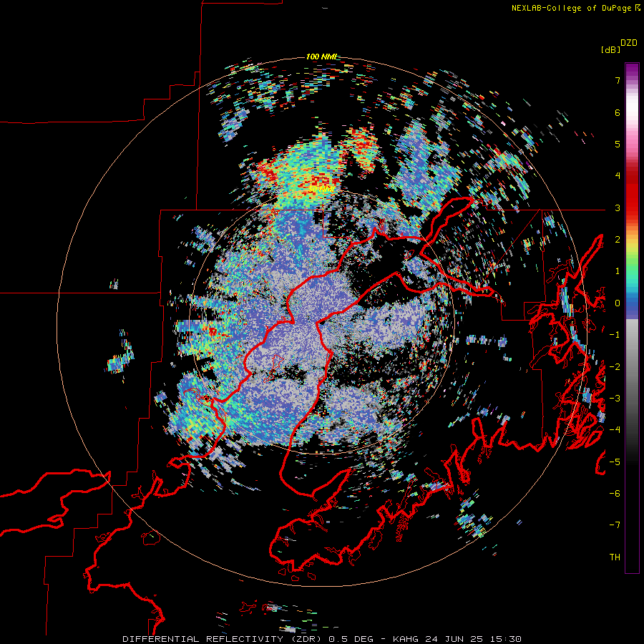644x644 pixels.
Task: Click the (ZDR) abbreviation in the caption
Action: (x=306, y=639)
